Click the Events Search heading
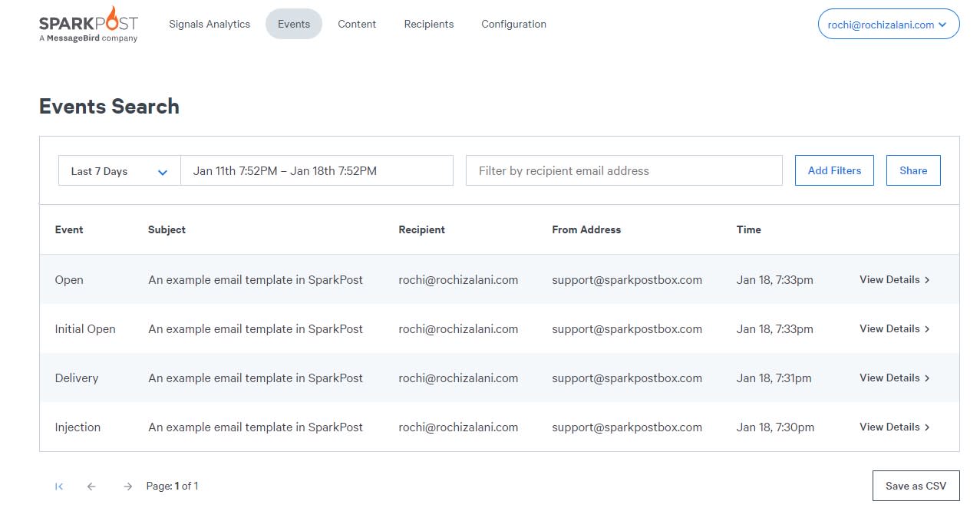Viewport: 980px width, 508px height. pos(109,106)
